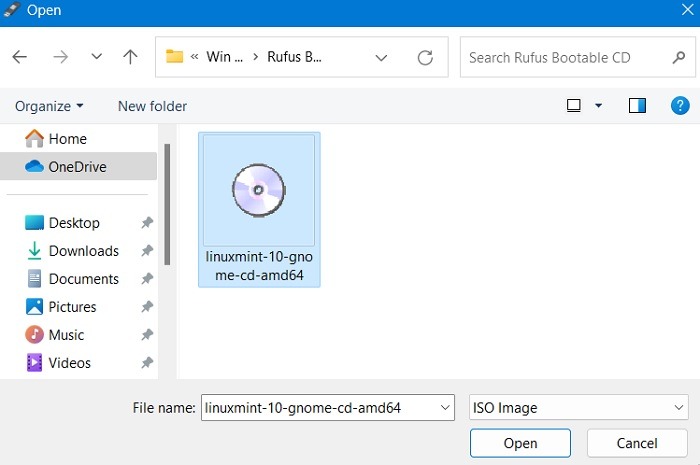Viewport: 700px width, 465px height.
Task: Click the search magnifier icon
Action: tap(679, 58)
